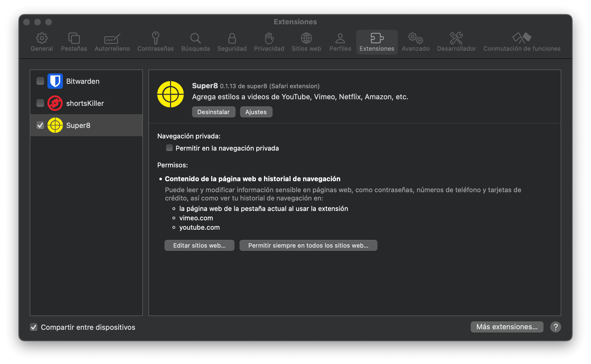The height and width of the screenshot is (364, 591).
Task: Click the large Super8 crosshair logo
Action: point(171,94)
